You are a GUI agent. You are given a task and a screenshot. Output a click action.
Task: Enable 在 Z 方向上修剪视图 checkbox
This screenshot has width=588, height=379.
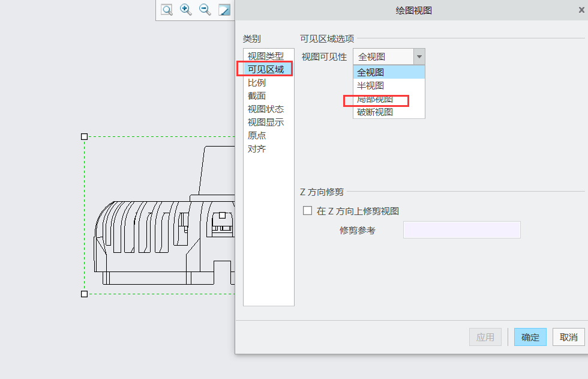point(307,210)
